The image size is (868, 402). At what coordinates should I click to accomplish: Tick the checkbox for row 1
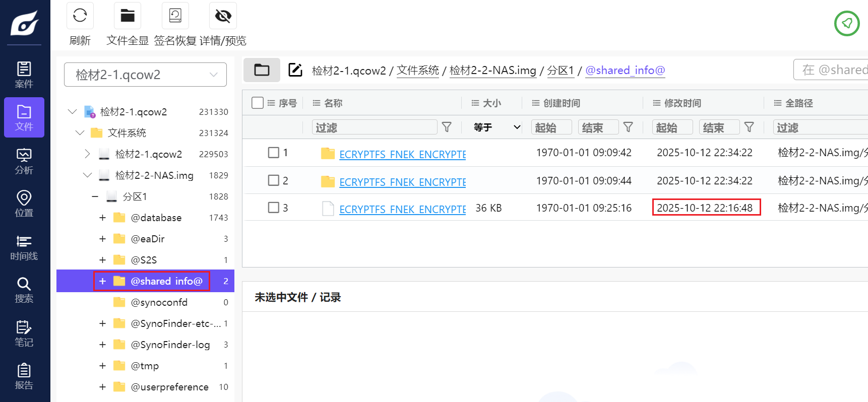coord(274,153)
